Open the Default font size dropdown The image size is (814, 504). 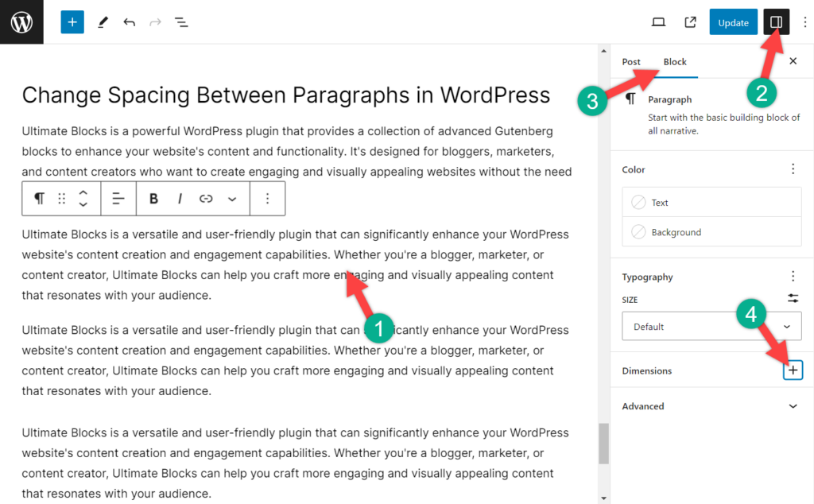(x=711, y=326)
